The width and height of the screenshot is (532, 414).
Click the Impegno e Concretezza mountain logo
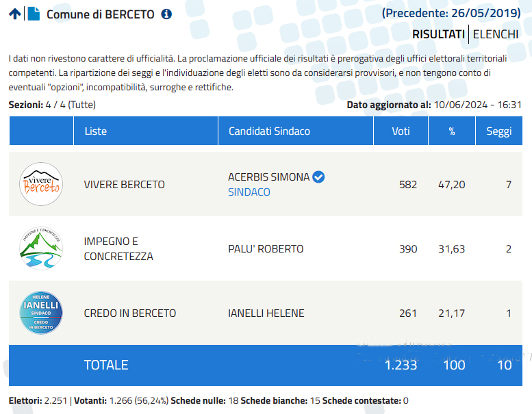tap(41, 248)
